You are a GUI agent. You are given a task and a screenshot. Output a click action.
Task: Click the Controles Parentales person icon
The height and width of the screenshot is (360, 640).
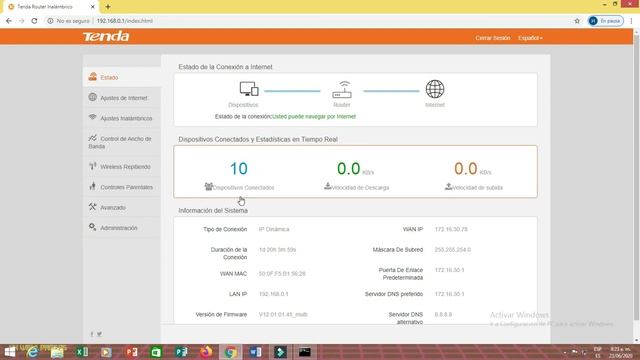pyautogui.click(x=93, y=186)
